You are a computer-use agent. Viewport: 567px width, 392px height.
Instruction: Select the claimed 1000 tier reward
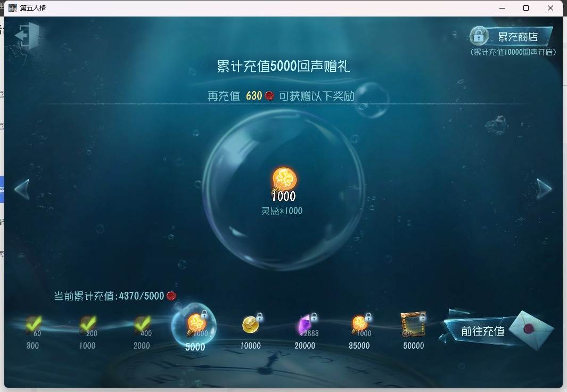(x=88, y=325)
